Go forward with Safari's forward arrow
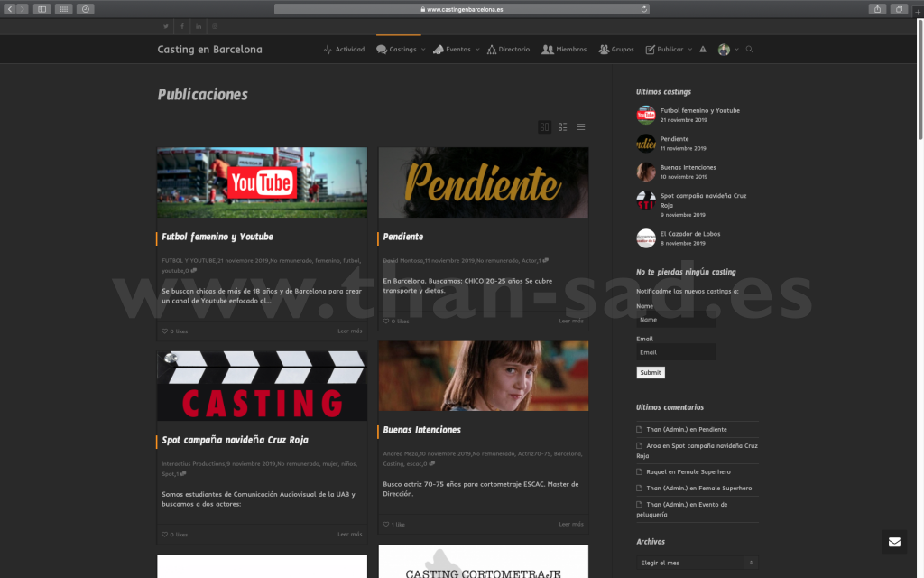Screen dimensions: 924x578 [x=23, y=9]
